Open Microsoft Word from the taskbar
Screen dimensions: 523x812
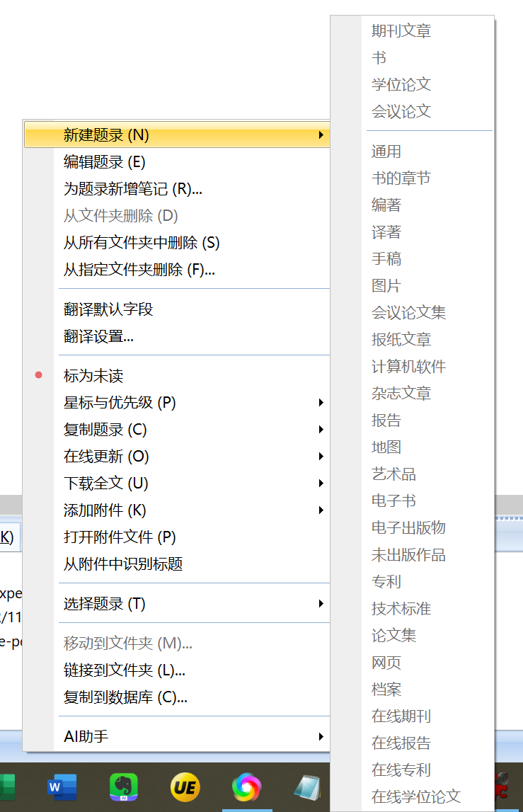pyautogui.click(x=62, y=787)
